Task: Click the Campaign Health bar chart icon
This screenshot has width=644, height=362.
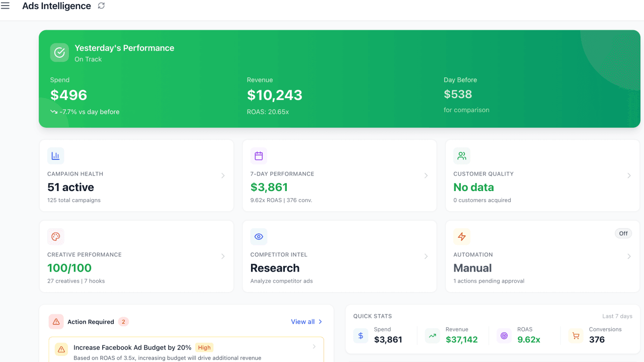Action: (55, 156)
